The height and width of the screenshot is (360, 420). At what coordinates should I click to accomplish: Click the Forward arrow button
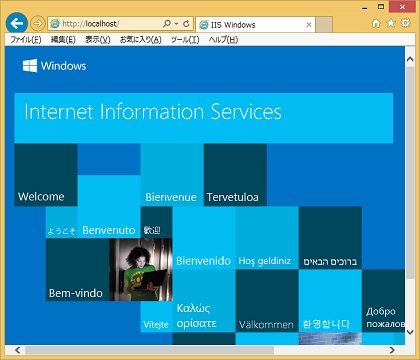(x=38, y=24)
